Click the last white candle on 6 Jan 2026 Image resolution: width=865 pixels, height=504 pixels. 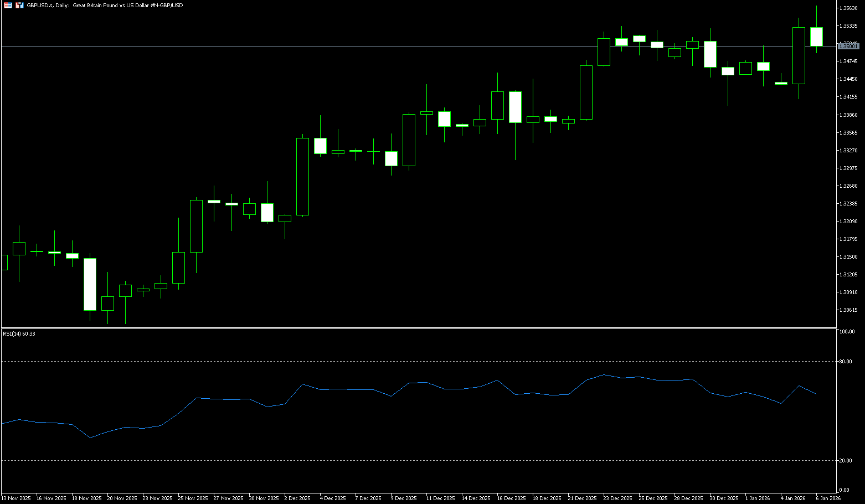pyautogui.click(x=816, y=37)
